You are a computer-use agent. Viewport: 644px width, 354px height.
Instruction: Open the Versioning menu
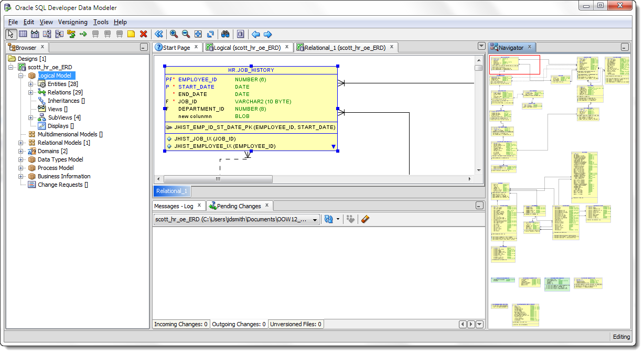[x=73, y=22]
